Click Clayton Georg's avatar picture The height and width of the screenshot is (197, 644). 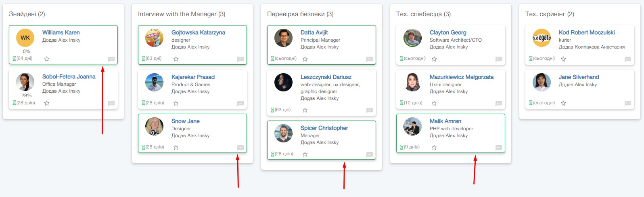[412, 38]
